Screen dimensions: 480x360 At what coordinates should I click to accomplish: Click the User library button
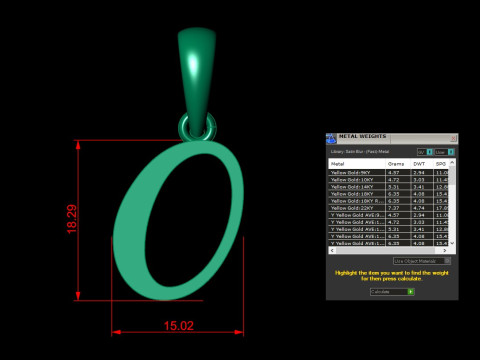coord(444,152)
